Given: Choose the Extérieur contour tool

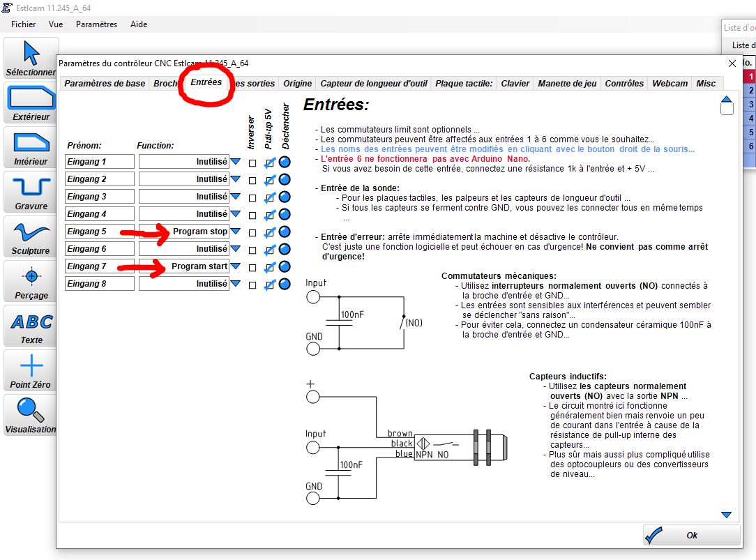Looking at the screenshot, I should coord(30,103).
